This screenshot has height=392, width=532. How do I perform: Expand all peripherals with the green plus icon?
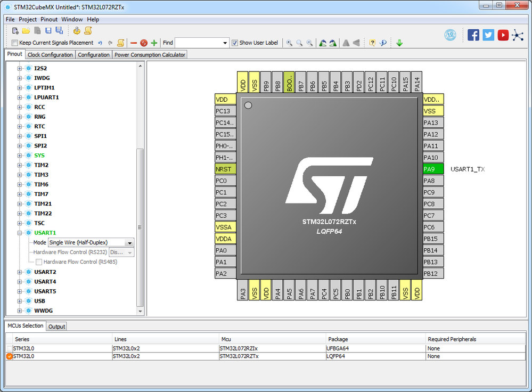tap(154, 43)
